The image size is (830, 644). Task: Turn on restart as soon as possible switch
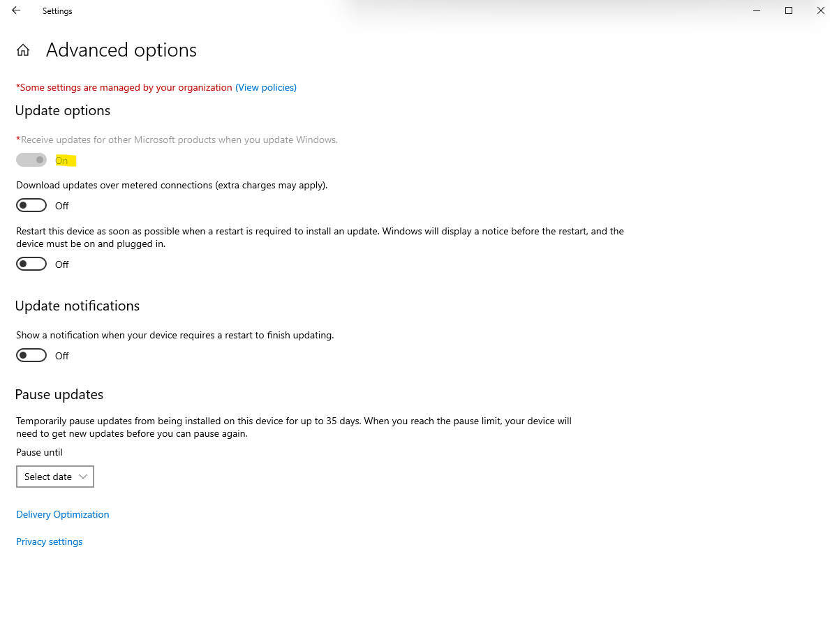[31, 264]
